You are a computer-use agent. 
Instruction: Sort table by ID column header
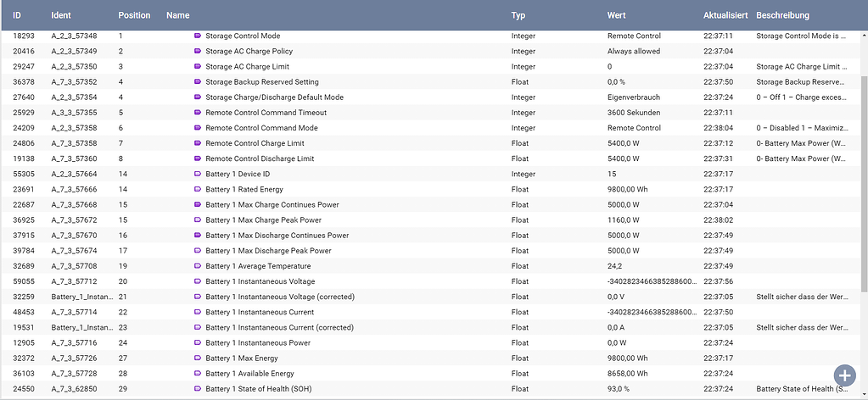[x=17, y=15]
